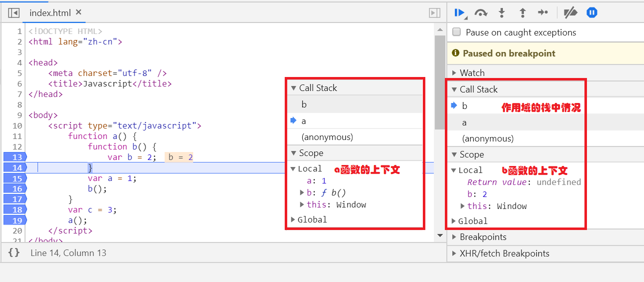This screenshot has height=282, width=644.
Task: Resume script execution
Action: [460, 12]
